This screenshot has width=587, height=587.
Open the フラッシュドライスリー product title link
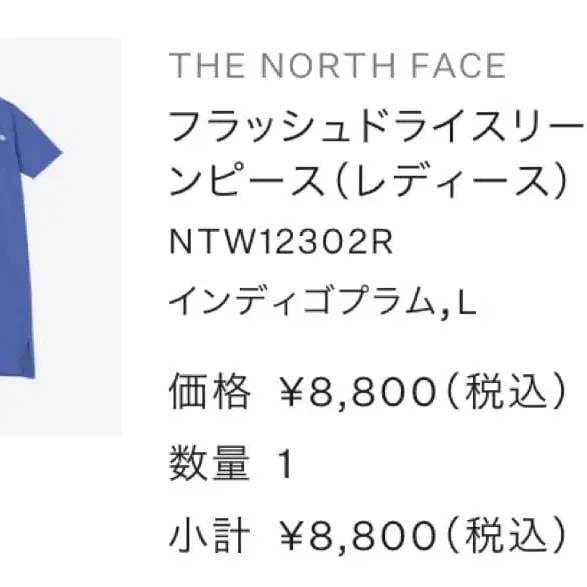[x=377, y=126]
